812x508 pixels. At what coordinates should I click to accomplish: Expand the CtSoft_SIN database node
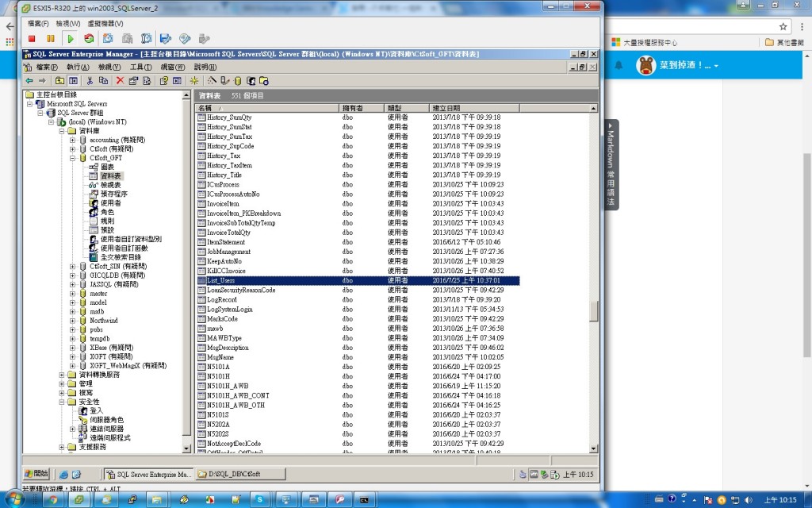[x=72, y=267]
